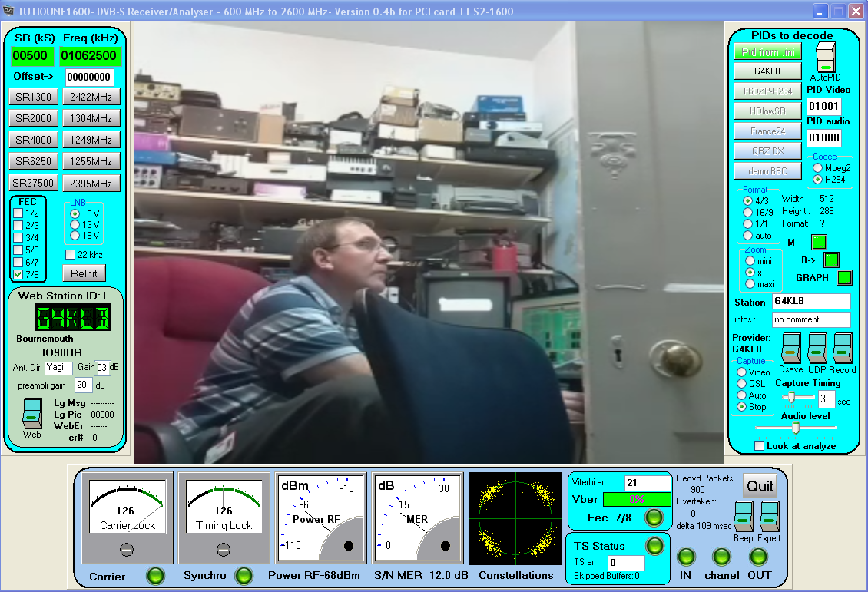Viewport: 868px width, 592px height.
Task: Select the 13 V LNB option
Action: pos(75,224)
